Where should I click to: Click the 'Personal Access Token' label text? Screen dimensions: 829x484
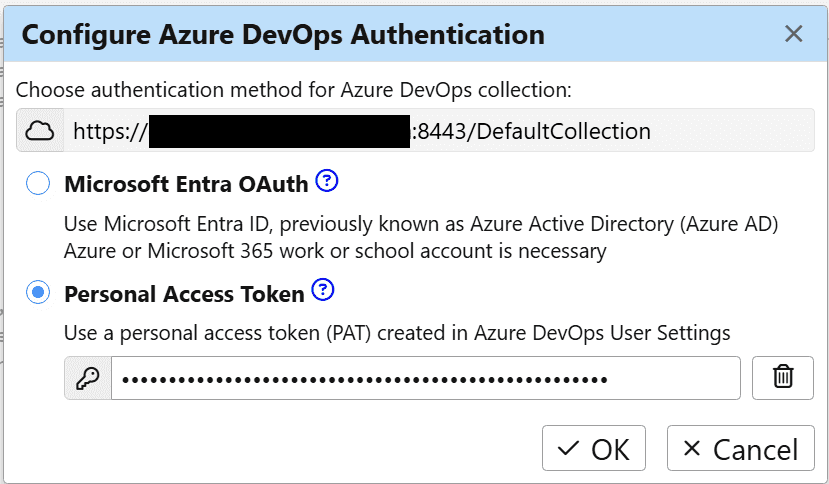pyautogui.click(x=184, y=294)
